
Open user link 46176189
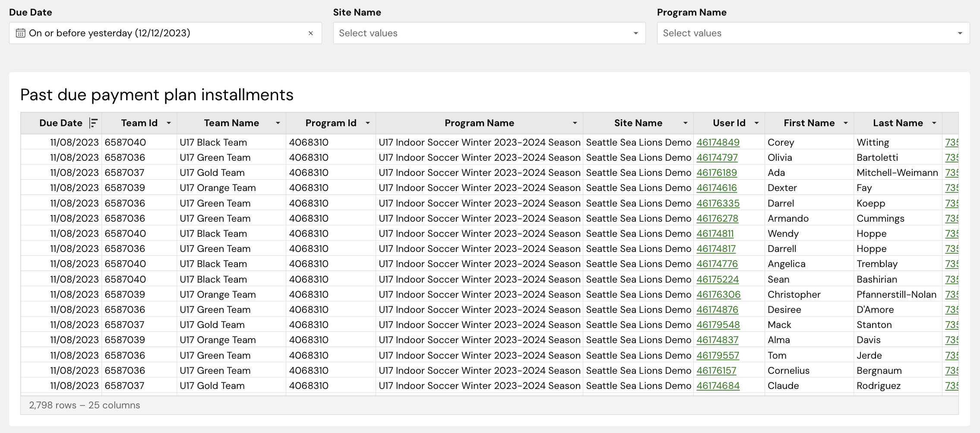pyautogui.click(x=717, y=172)
